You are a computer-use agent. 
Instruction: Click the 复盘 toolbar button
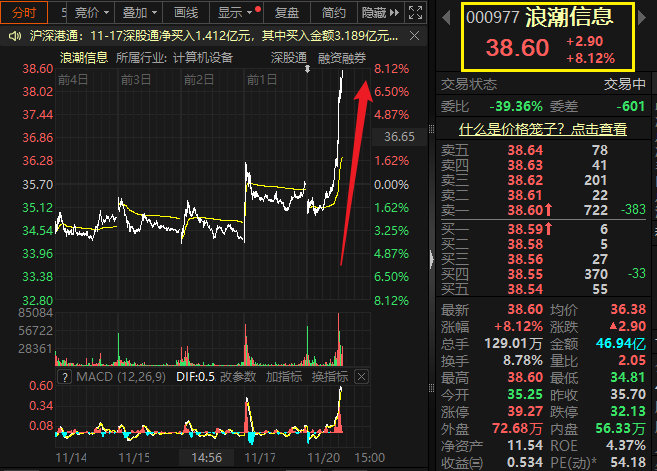point(287,13)
